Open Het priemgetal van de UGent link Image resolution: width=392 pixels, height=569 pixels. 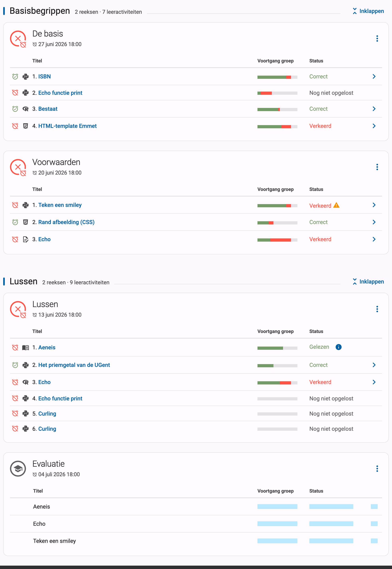74,365
